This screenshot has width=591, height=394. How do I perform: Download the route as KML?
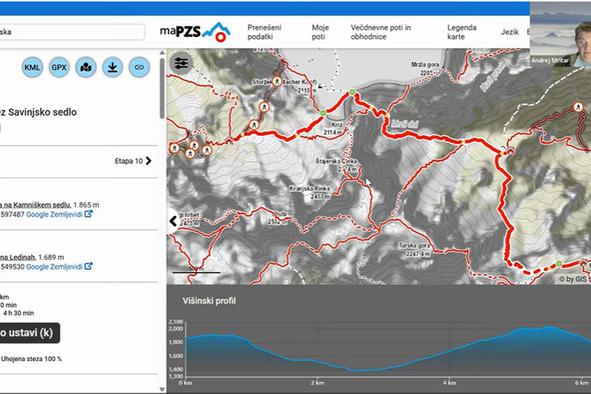click(x=32, y=67)
